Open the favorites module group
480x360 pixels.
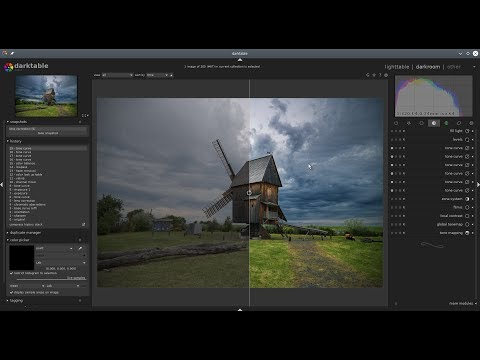tap(409, 123)
